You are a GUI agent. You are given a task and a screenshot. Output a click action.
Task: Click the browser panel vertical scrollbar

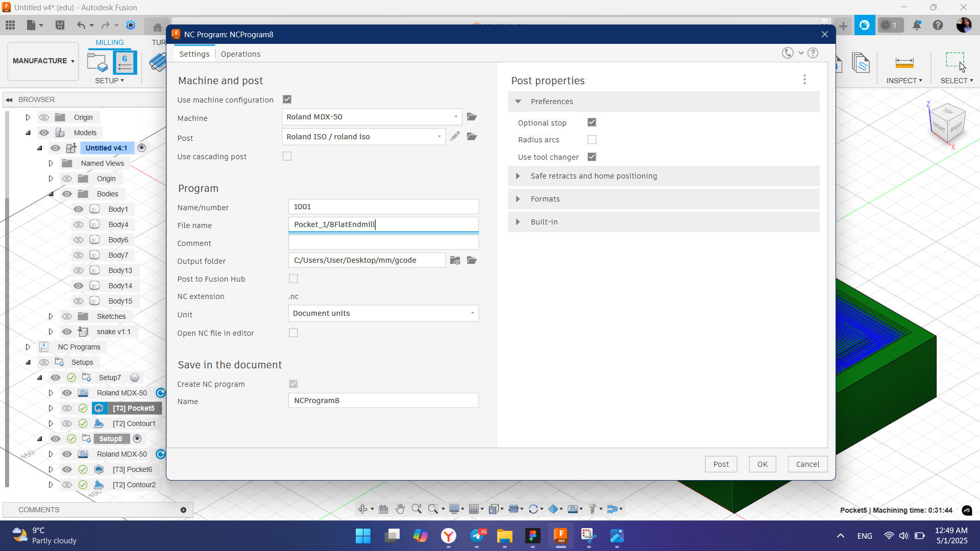(7, 342)
